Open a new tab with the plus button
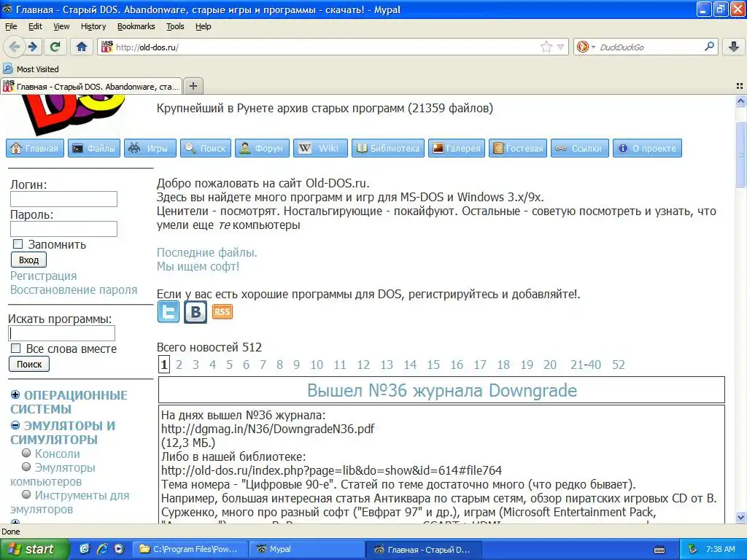Image resolution: width=747 pixels, height=560 pixels. (193, 86)
